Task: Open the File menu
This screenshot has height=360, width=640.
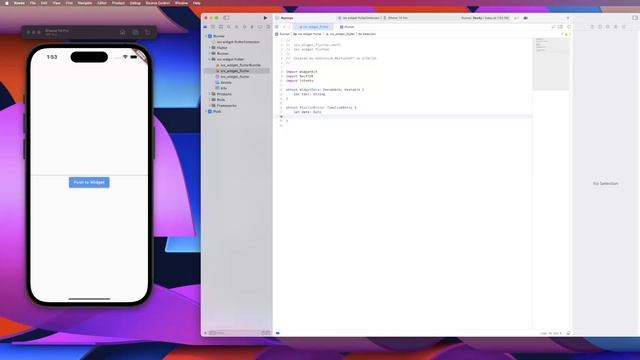Action: (33, 3)
